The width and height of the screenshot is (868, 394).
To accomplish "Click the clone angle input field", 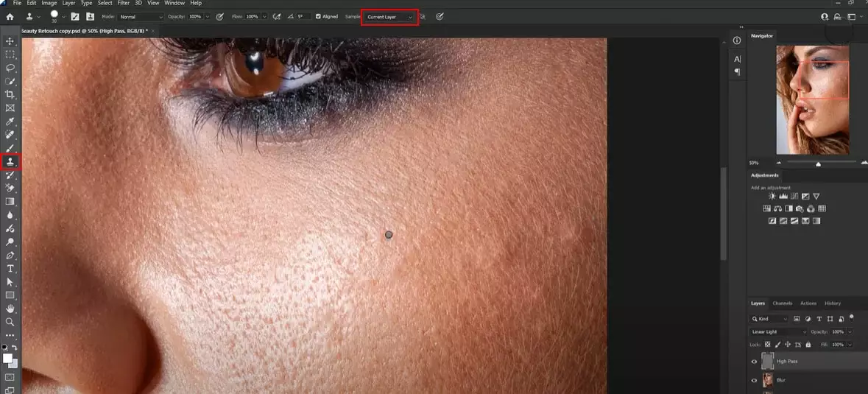I will click(x=303, y=17).
